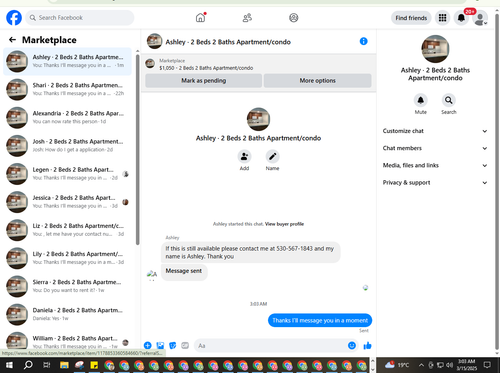Open the Friends icon in top navigation
This screenshot has width=500, height=373.
(x=247, y=18)
